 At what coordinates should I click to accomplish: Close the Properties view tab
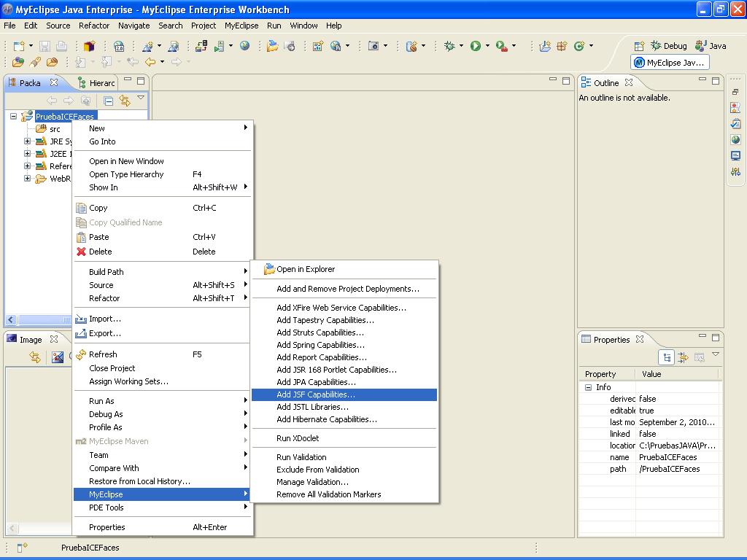pos(640,340)
